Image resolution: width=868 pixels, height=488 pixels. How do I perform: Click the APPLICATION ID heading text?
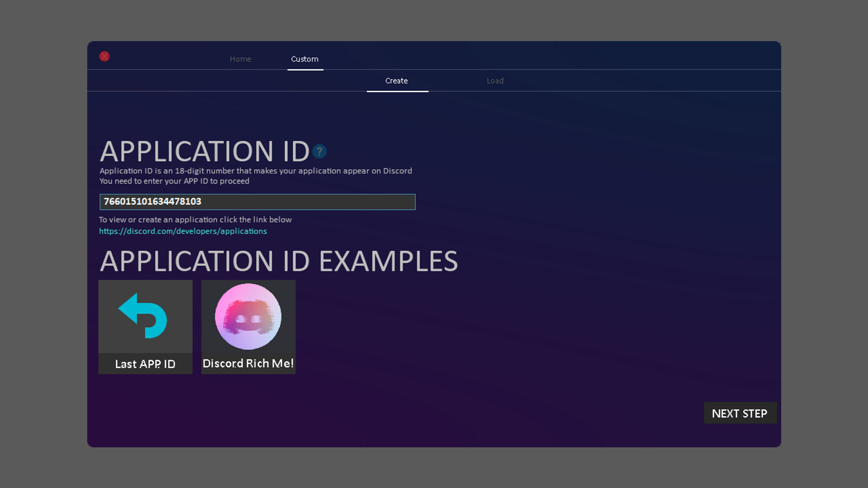[x=204, y=151]
